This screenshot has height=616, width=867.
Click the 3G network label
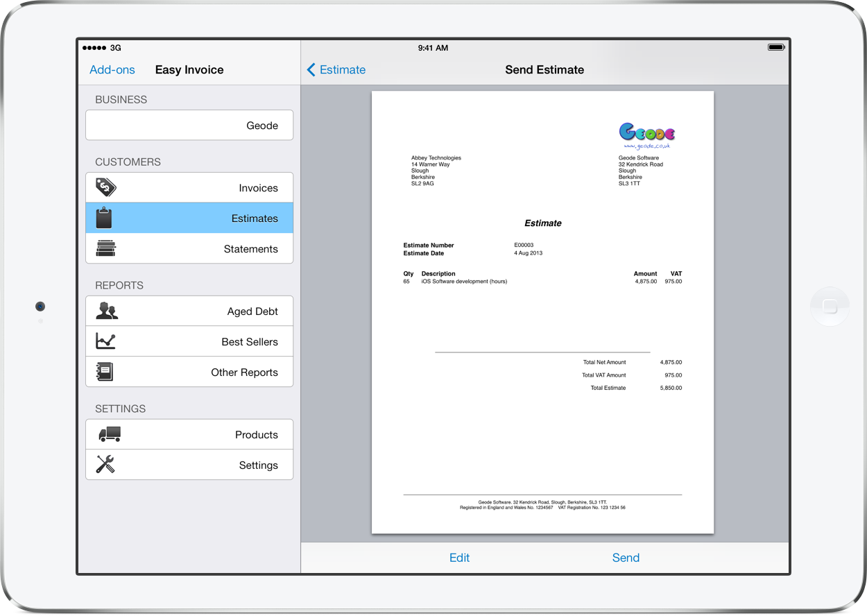pos(116,48)
